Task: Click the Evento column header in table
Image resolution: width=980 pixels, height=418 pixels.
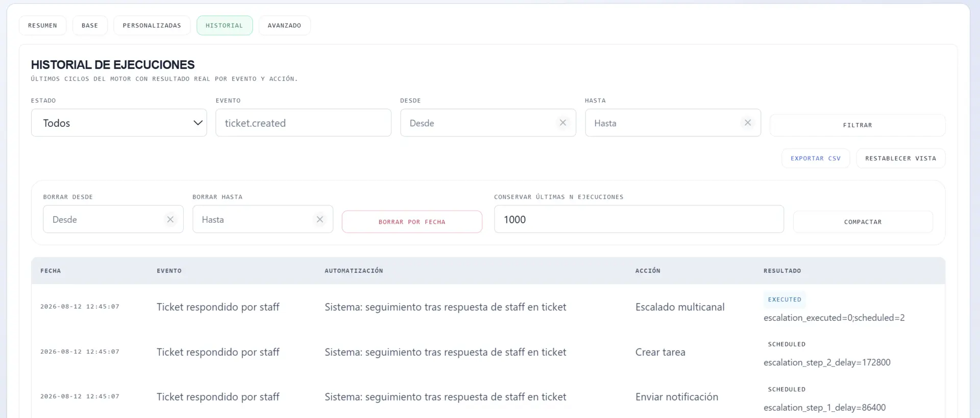Action: point(169,271)
